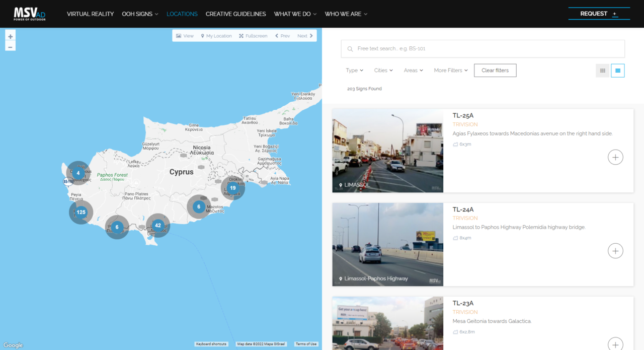Screen dimensions: 644x350
Task: Click the Clear filters button
Action: 495,71
